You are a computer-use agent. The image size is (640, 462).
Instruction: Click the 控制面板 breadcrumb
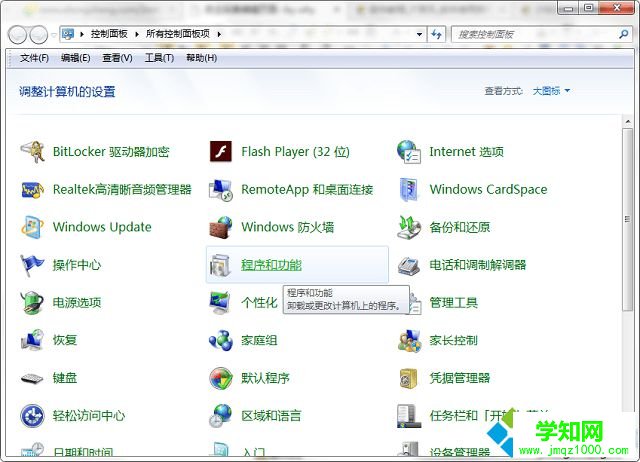pos(109,34)
